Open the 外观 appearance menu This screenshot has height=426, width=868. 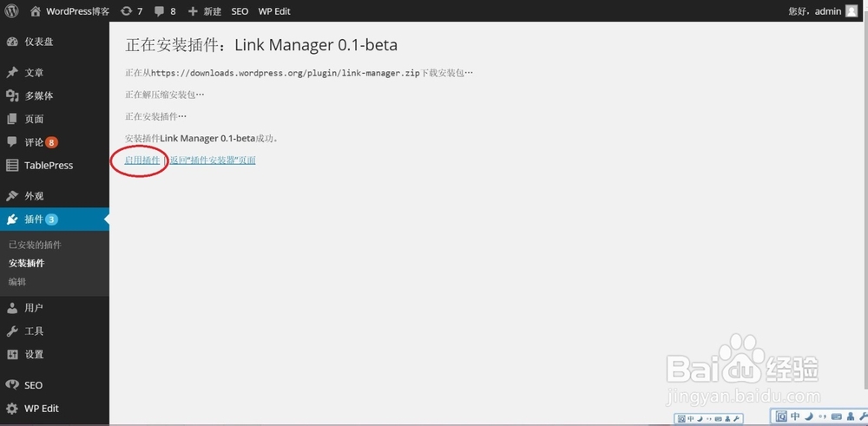(34, 196)
